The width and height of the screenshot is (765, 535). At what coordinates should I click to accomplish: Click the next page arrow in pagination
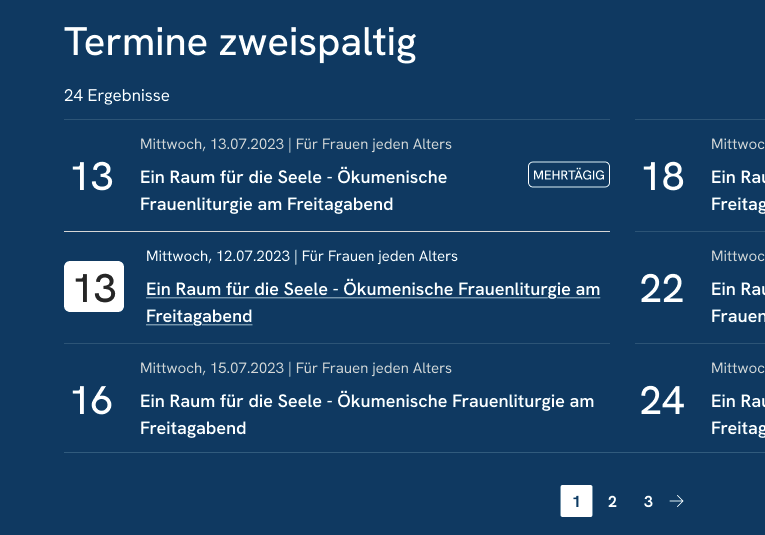pos(677,501)
